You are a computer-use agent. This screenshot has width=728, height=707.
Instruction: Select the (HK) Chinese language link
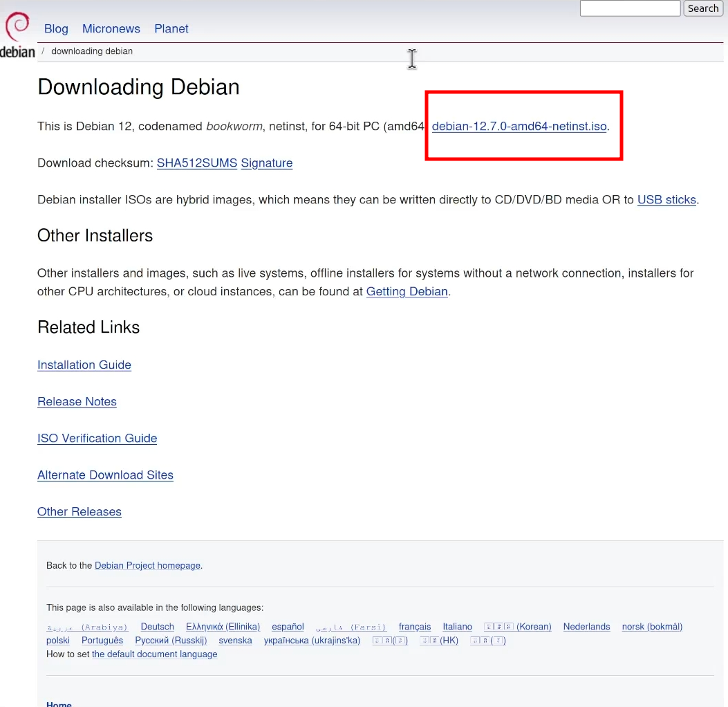(439, 641)
